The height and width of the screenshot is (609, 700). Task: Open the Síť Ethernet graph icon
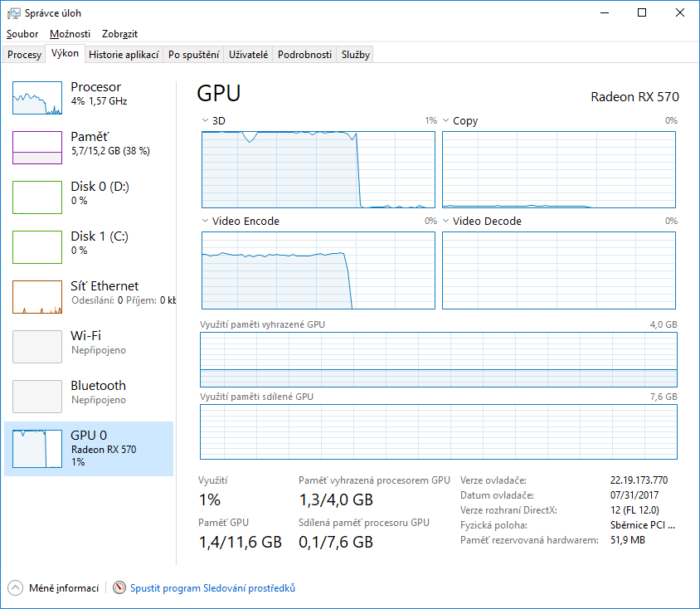pos(37,297)
